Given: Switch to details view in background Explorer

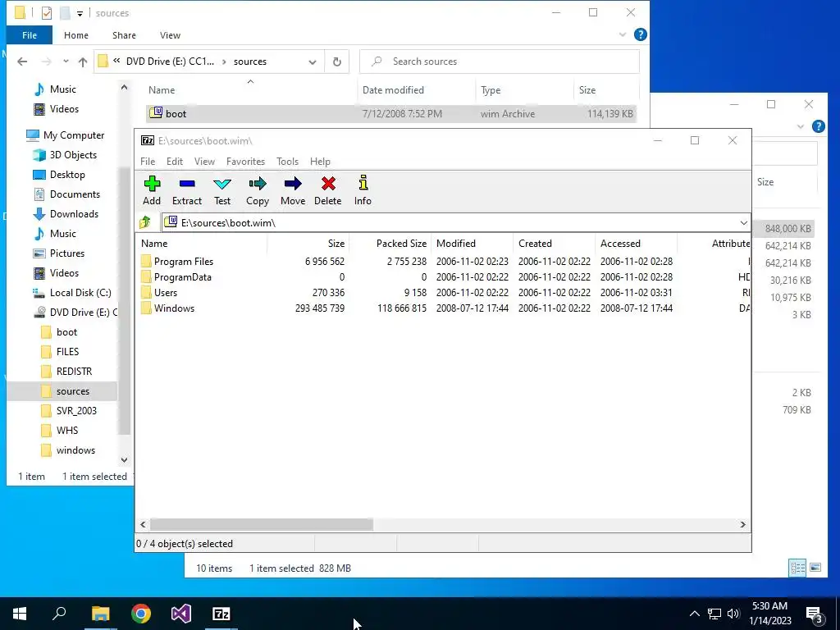Looking at the screenshot, I should tap(797, 568).
